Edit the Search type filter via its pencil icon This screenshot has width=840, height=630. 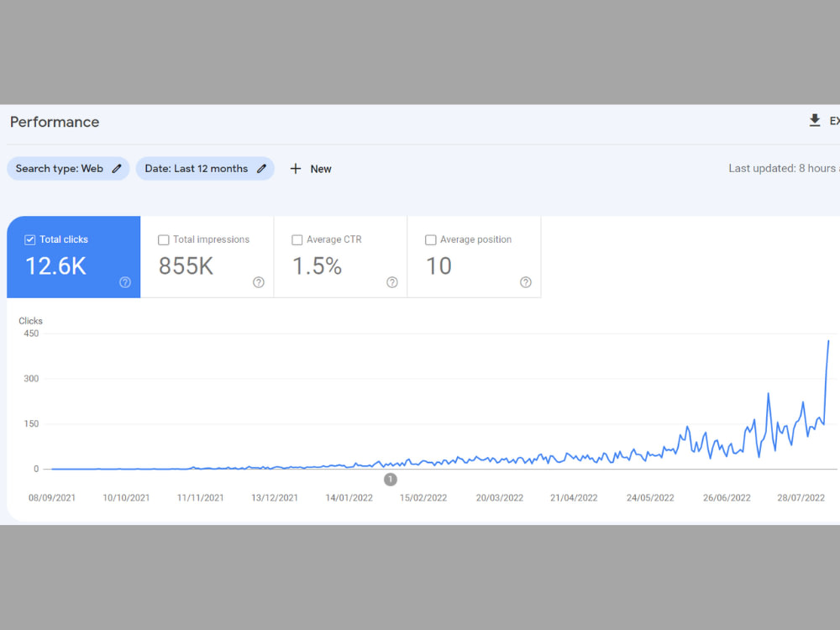[x=116, y=168]
